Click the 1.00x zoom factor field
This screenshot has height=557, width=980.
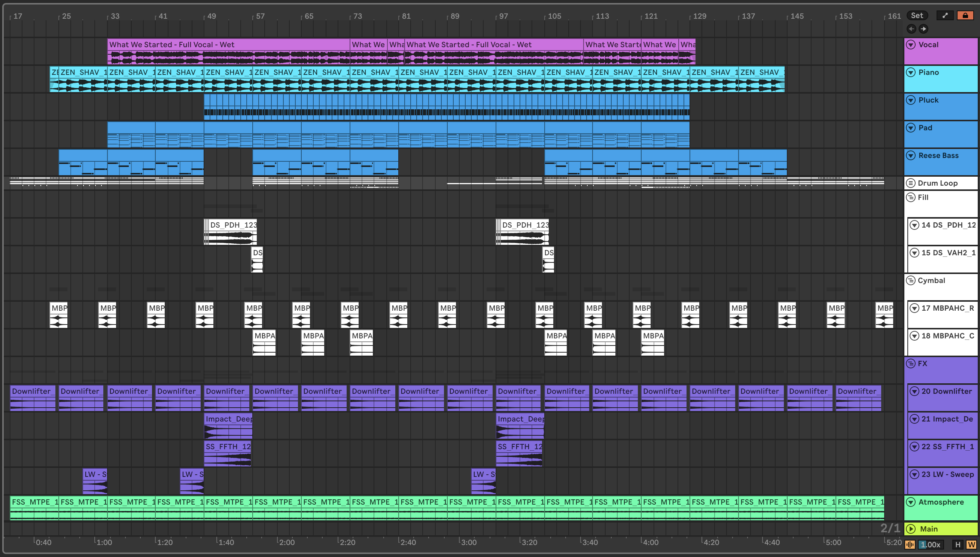(930, 544)
